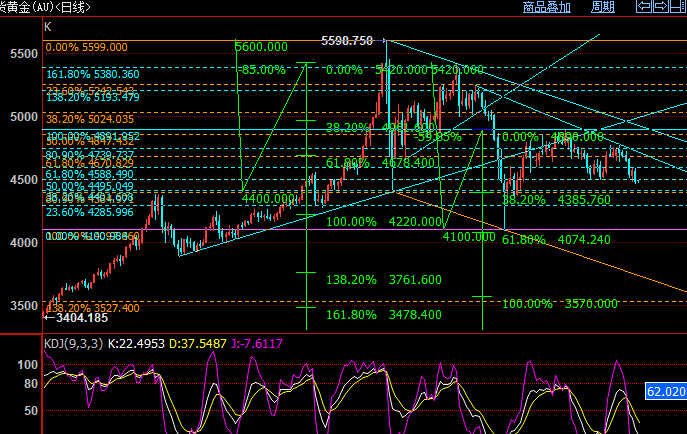Screen dimensions: 687x434
Task: Click the -59.95% green label
Action: pos(438,138)
